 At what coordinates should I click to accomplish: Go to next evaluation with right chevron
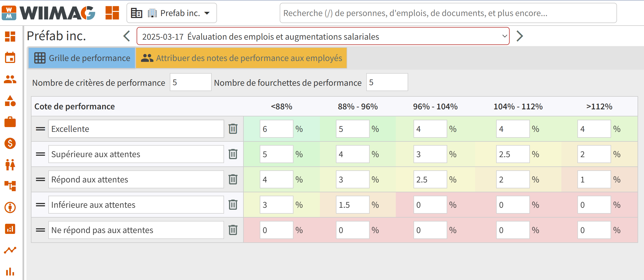point(520,36)
